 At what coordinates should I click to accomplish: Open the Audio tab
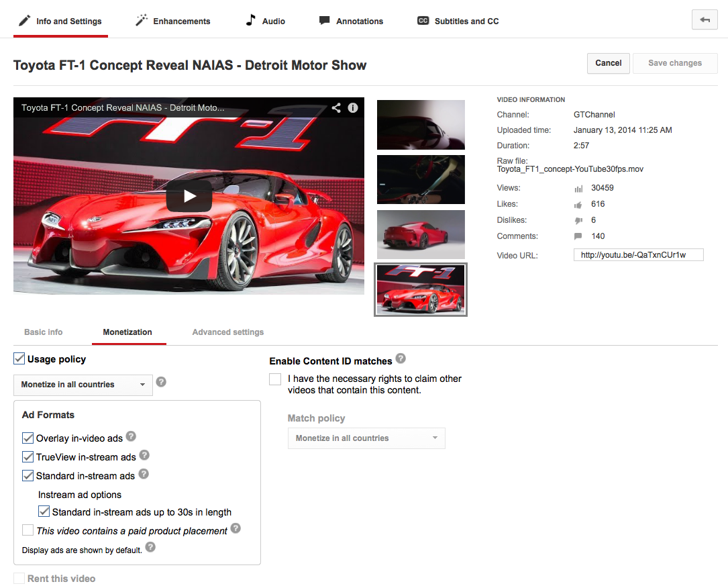tap(266, 21)
